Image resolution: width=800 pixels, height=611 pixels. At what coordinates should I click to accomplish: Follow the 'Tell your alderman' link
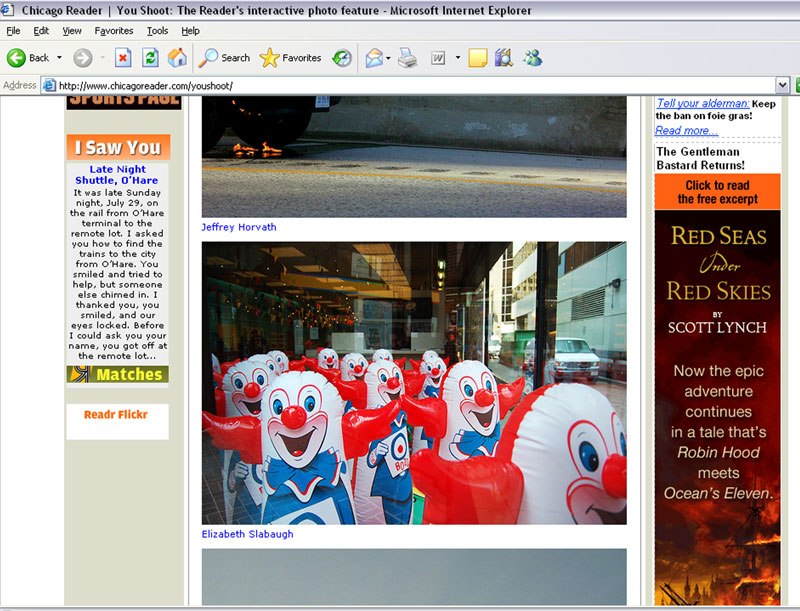click(x=703, y=103)
